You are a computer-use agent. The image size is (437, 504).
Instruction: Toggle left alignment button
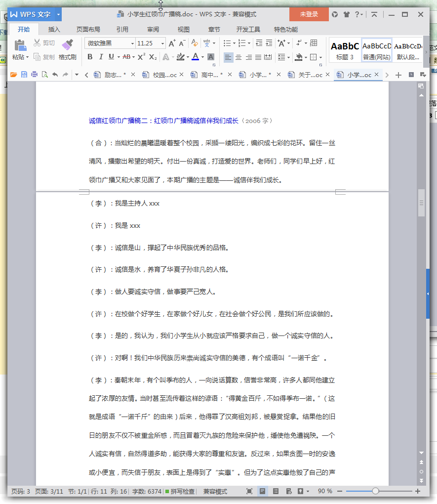228,57
